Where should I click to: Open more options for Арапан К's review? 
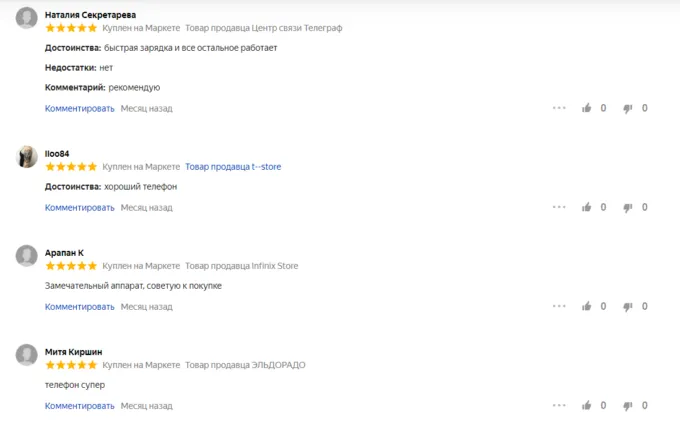559,306
